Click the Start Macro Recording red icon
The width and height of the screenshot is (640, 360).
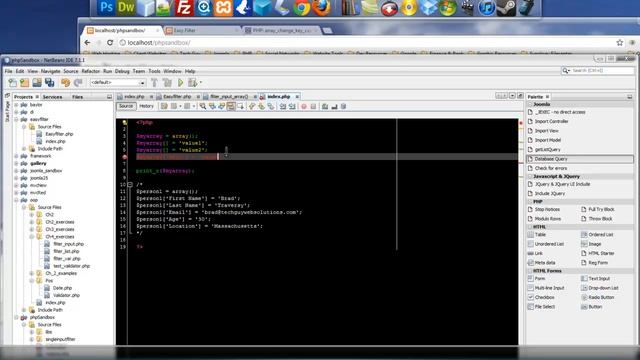[x=304, y=106]
